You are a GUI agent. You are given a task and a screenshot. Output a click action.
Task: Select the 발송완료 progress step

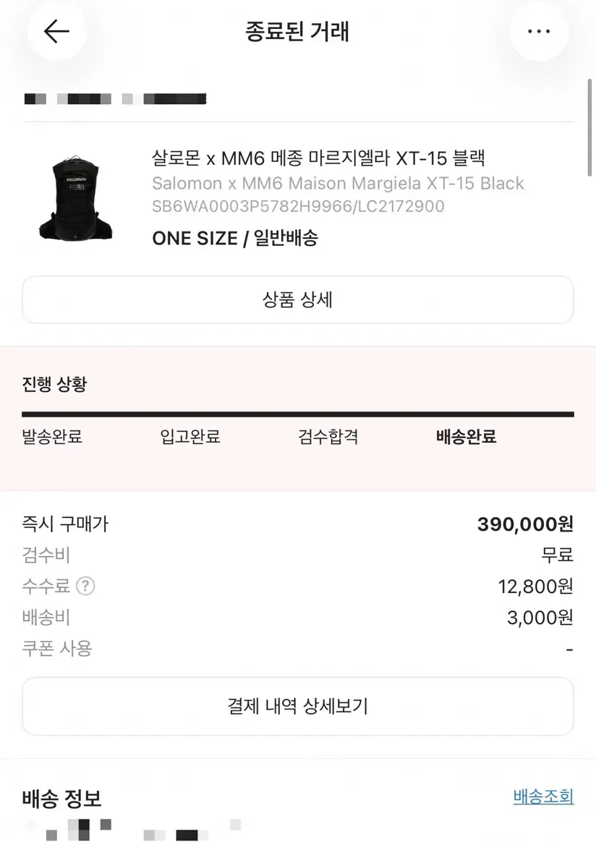[x=52, y=437]
